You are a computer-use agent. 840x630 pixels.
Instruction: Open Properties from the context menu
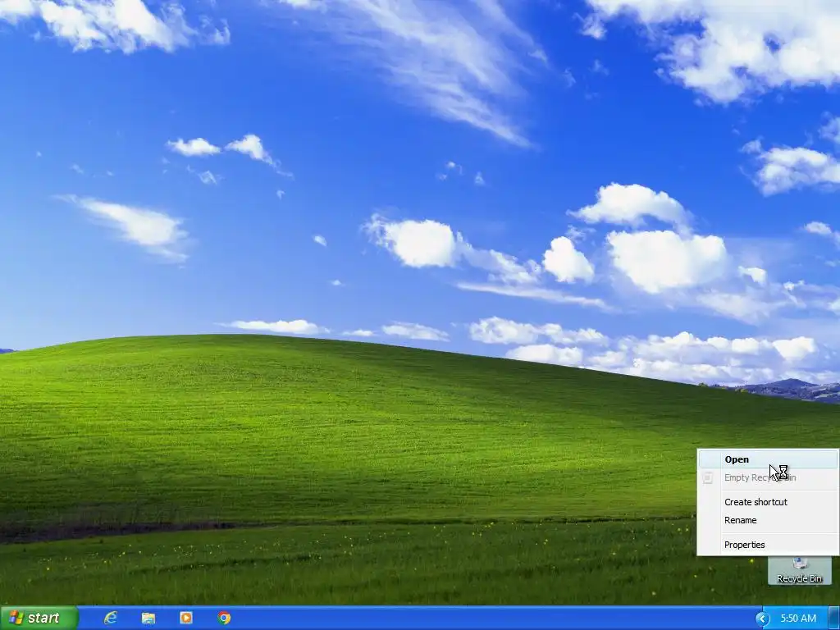(x=768, y=545)
